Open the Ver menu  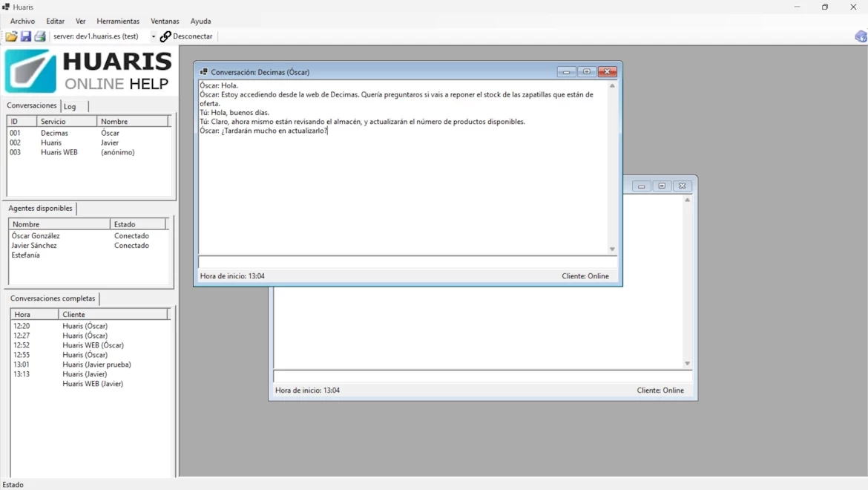(80, 21)
